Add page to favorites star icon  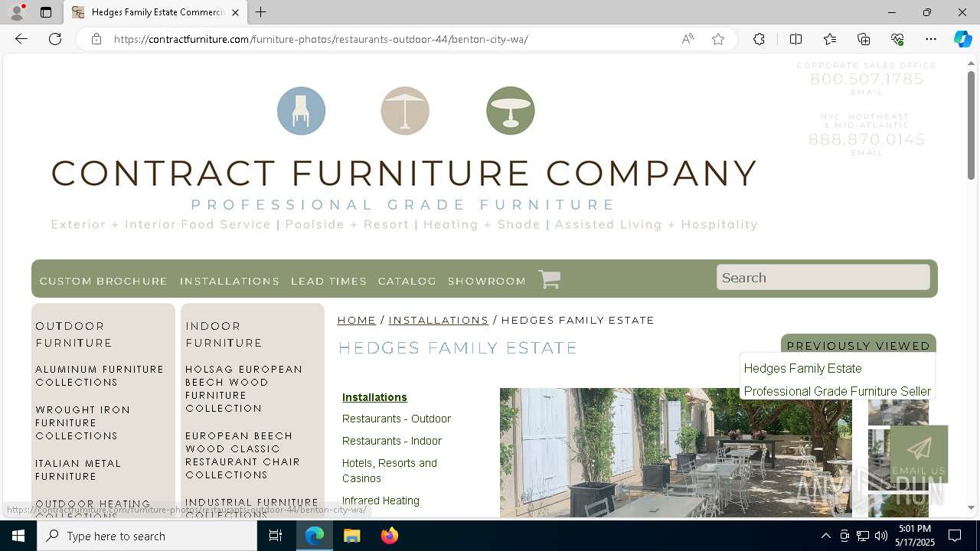tap(718, 39)
